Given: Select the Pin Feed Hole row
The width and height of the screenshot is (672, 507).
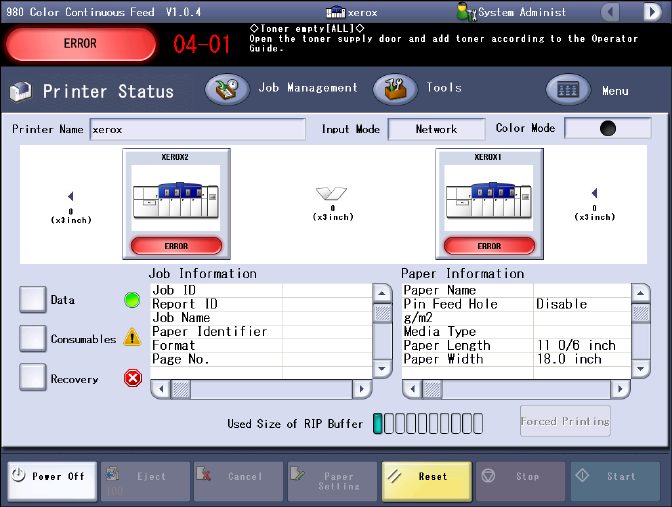Looking at the screenshot, I should tap(516, 304).
